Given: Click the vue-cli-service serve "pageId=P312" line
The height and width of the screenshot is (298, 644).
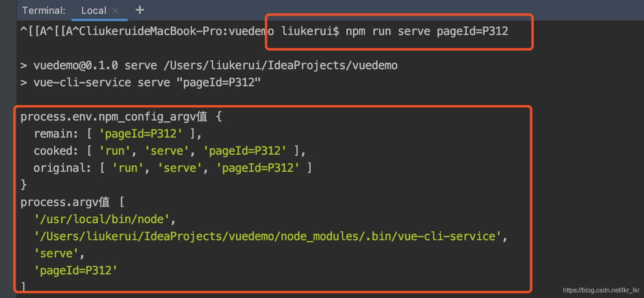Looking at the screenshot, I should (146, 83).
